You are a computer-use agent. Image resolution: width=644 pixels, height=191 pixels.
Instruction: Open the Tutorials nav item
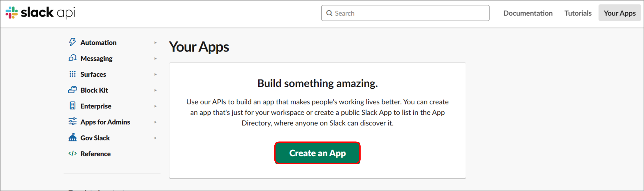click(x=578, y=13)
